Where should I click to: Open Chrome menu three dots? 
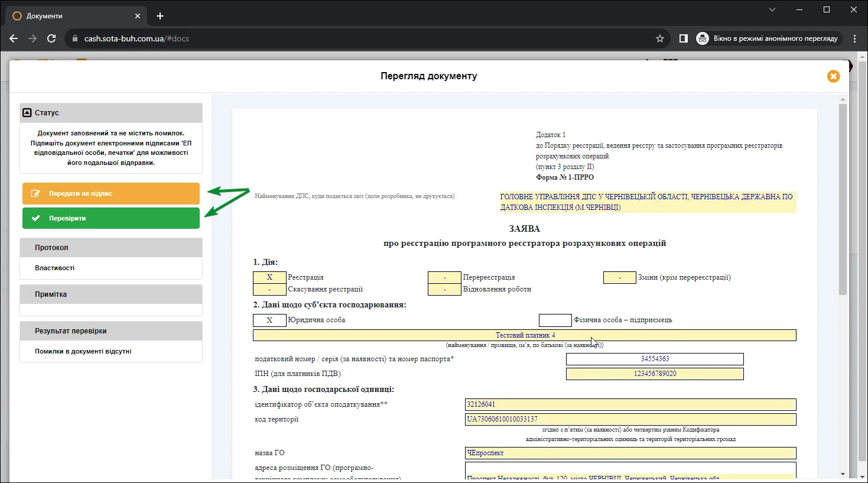pyautogui.click(x=854, y=38)
